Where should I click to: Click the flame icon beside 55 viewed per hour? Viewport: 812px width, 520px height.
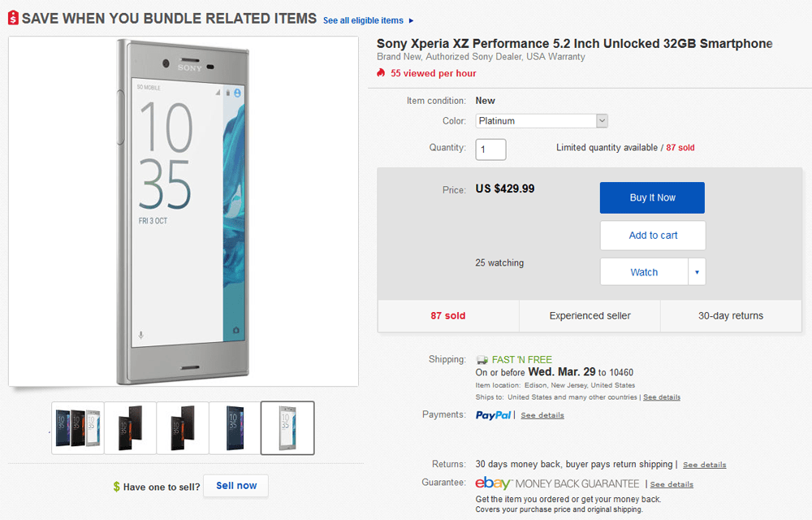click(380, 73)
